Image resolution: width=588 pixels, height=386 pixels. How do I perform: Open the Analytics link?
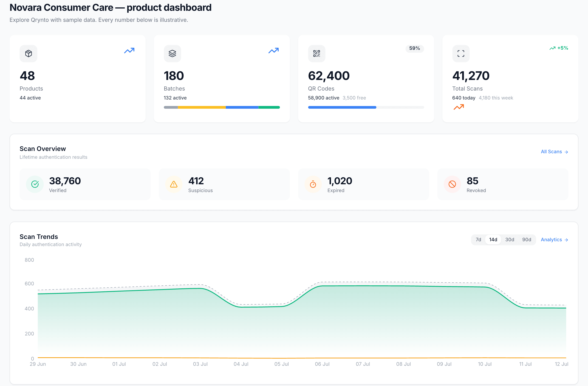pos(555,240)
